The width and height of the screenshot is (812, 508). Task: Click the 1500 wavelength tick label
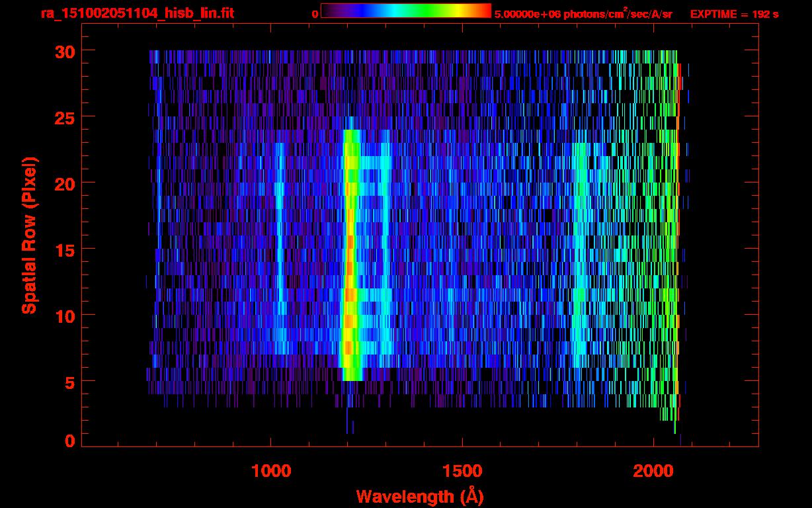click(462, 470)
